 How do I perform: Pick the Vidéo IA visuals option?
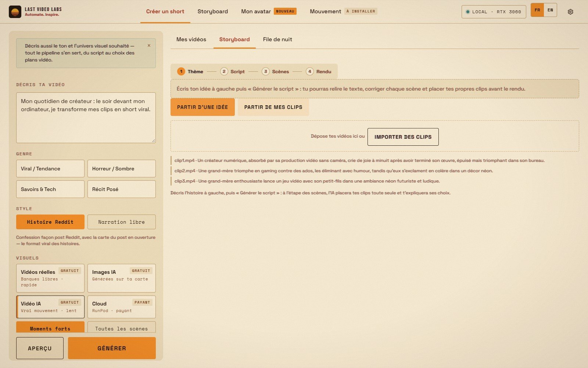(50, 307)
